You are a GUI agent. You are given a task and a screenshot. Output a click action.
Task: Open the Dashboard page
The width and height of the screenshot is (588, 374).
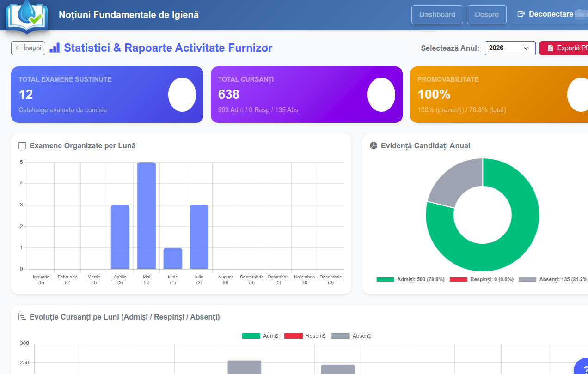tap(437, 14)
